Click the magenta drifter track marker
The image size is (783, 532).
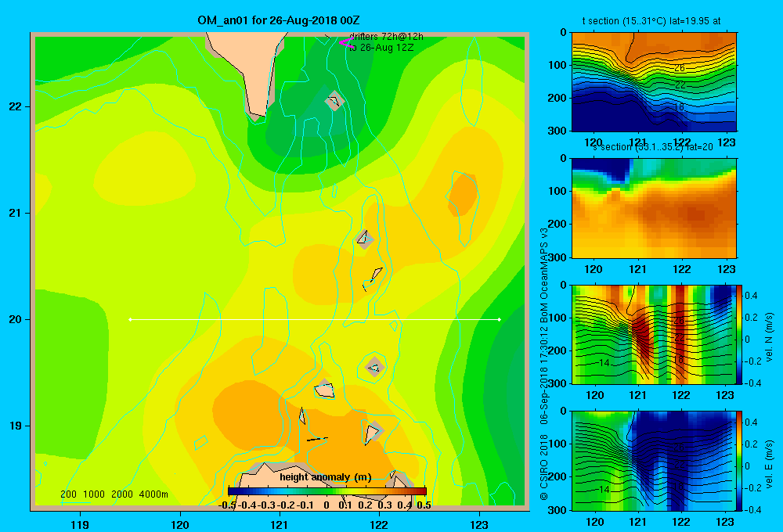coord(346,43)
